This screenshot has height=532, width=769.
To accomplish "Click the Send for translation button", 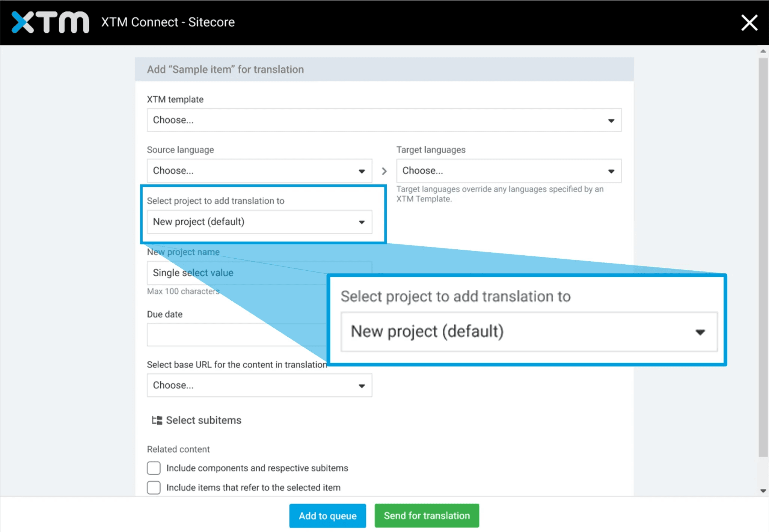I will tap(427, 515).
